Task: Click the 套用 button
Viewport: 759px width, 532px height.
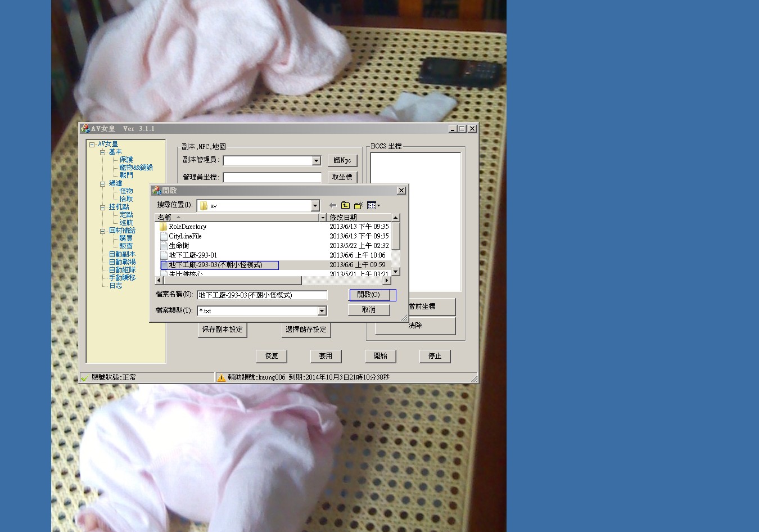Action: pyautogui.click(x=326, y=356)
